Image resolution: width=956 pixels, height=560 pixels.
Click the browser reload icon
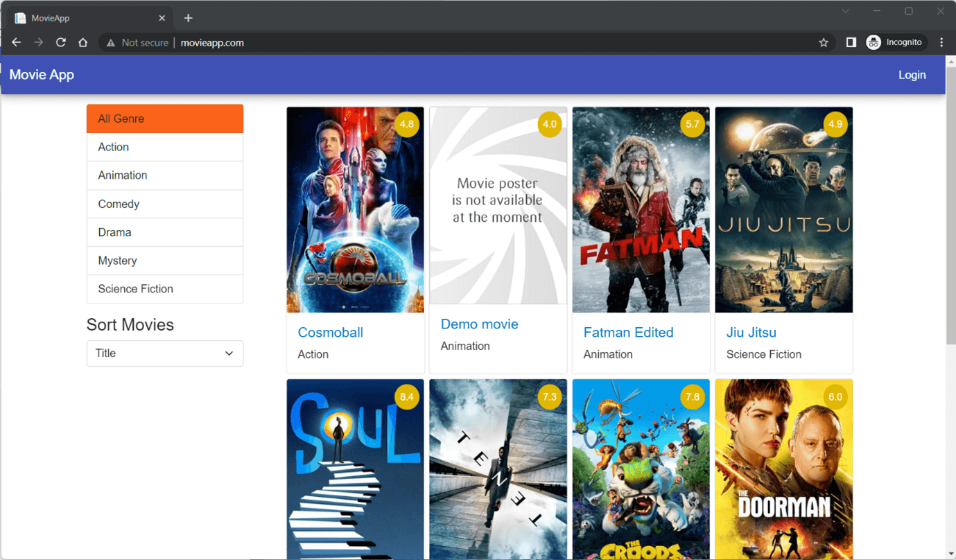click(x=61, y=42)
